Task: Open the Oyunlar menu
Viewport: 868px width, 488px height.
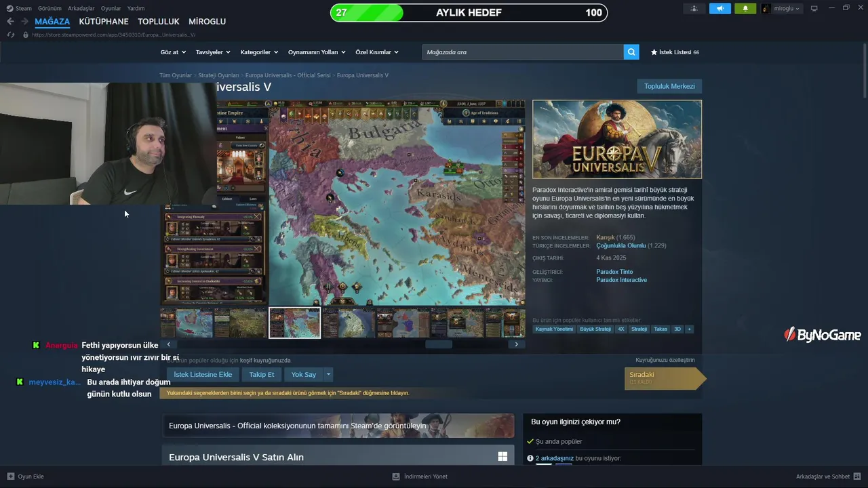Action: pos(111,8)
